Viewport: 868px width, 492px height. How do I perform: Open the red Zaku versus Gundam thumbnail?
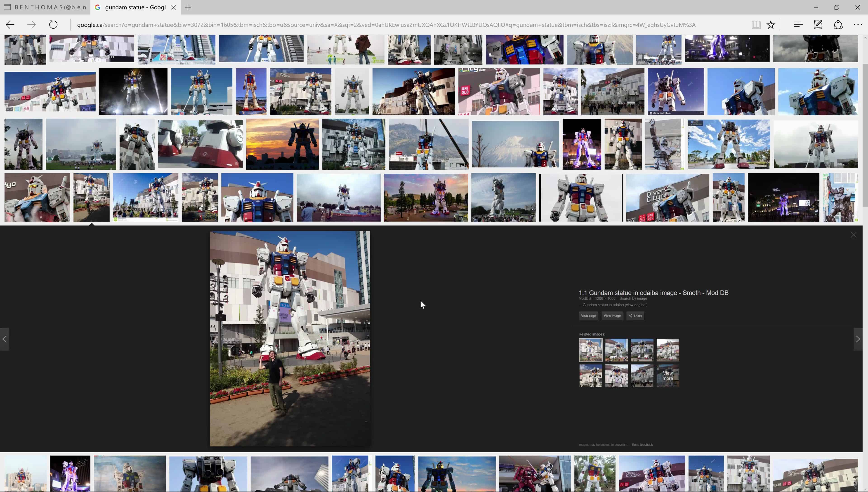[x=535, y=474]
